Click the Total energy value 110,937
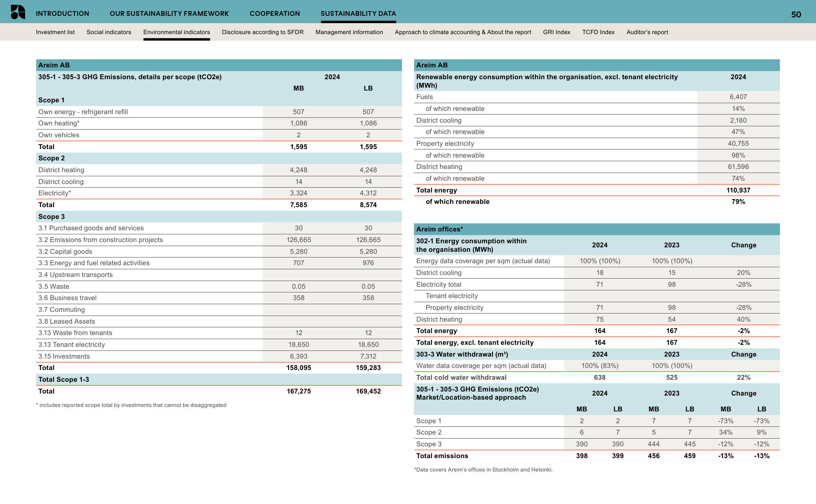Viewport: 816px width, 504px height. coord(738,190)
